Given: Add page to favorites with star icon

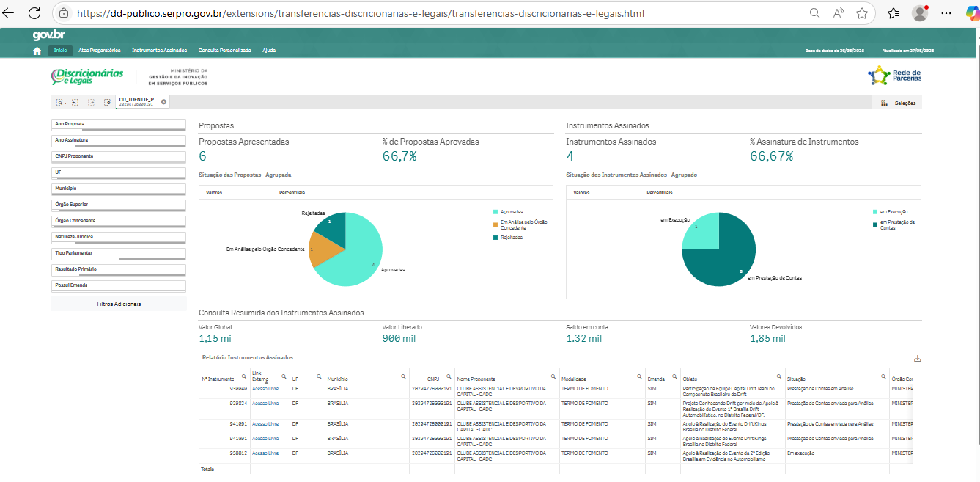Looking at the screenshot, I should [x=862, y=13].
